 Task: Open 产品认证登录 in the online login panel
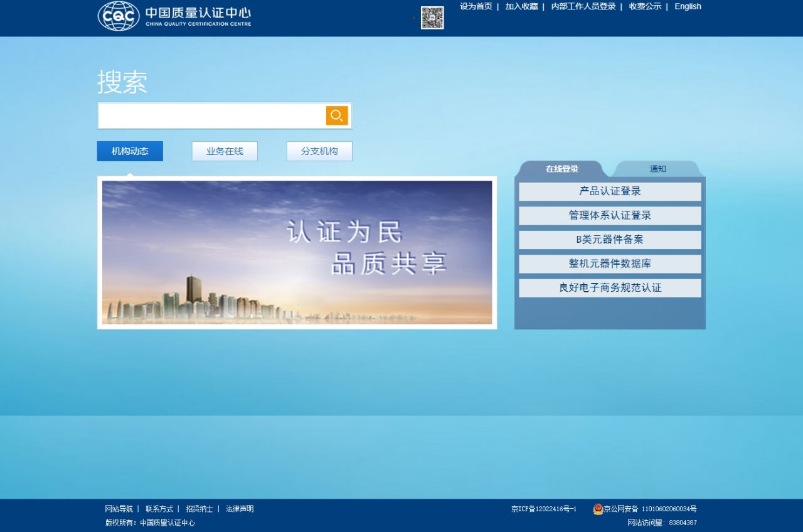coord(609,191)
